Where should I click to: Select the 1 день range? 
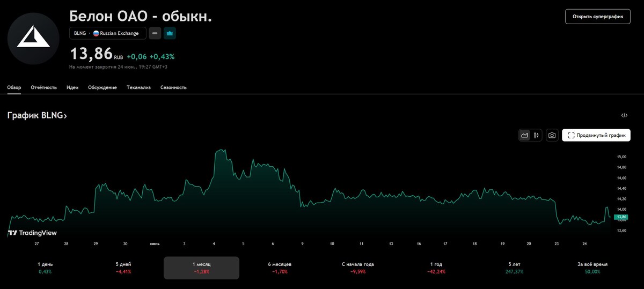(45, 268)
